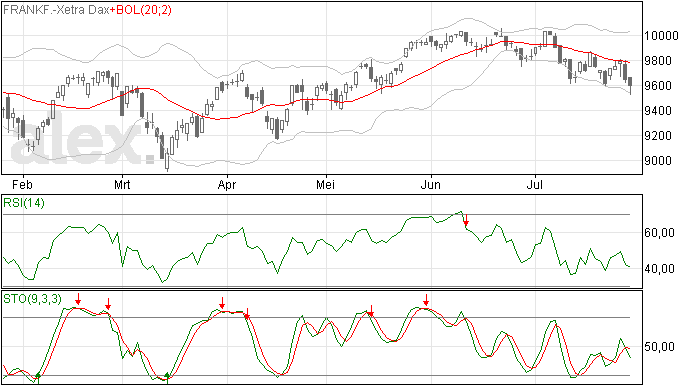The width and height of the screenshot is (690, 387).
Task: Click the red sell-signal arrow in RSI panel
Action: point(466,220)
